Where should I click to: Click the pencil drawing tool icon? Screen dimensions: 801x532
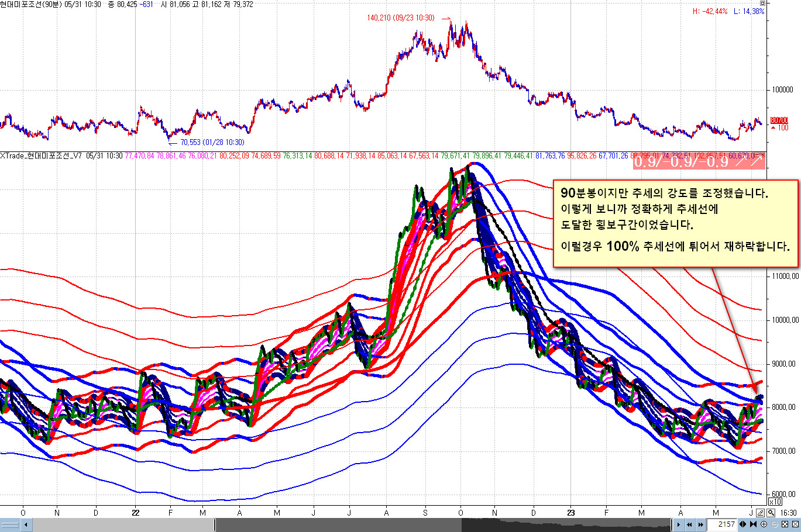(760, 513)
